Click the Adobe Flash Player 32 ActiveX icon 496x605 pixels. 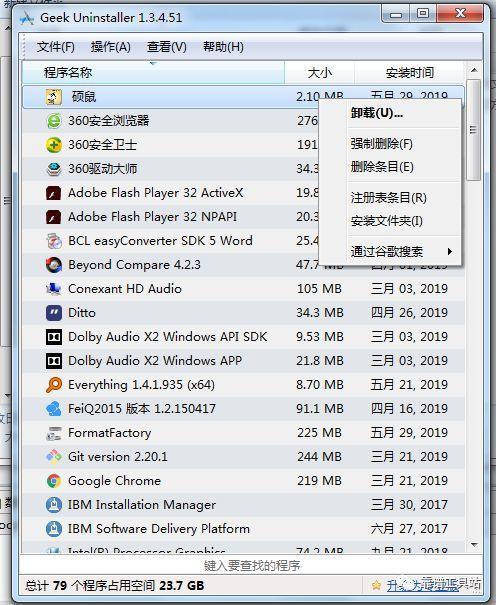pos(54,193)
